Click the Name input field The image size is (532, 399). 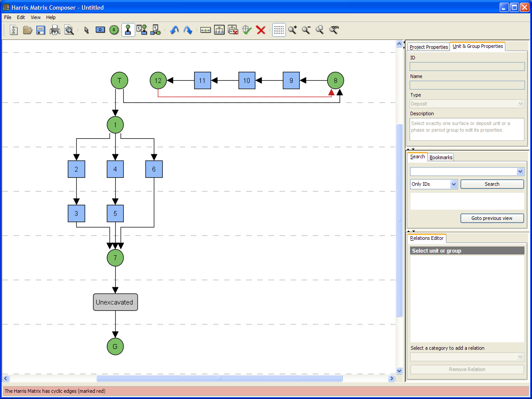(x=467, y=85)
